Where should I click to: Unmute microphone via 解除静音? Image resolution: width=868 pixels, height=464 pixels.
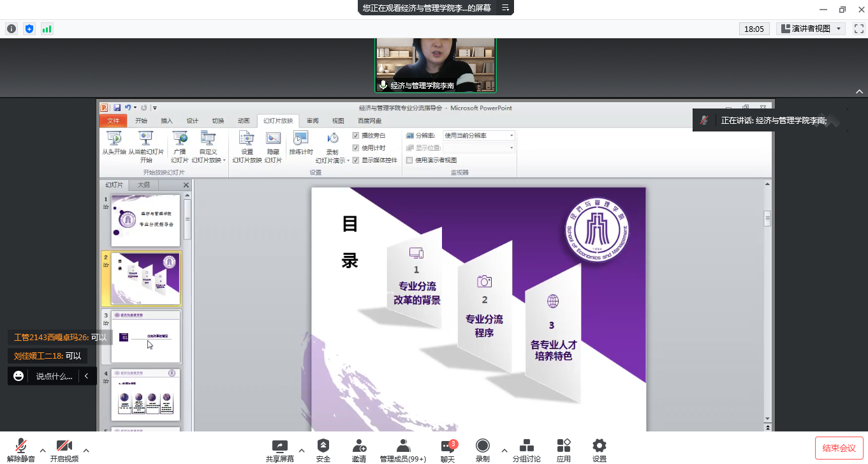[x=21, y=445]
